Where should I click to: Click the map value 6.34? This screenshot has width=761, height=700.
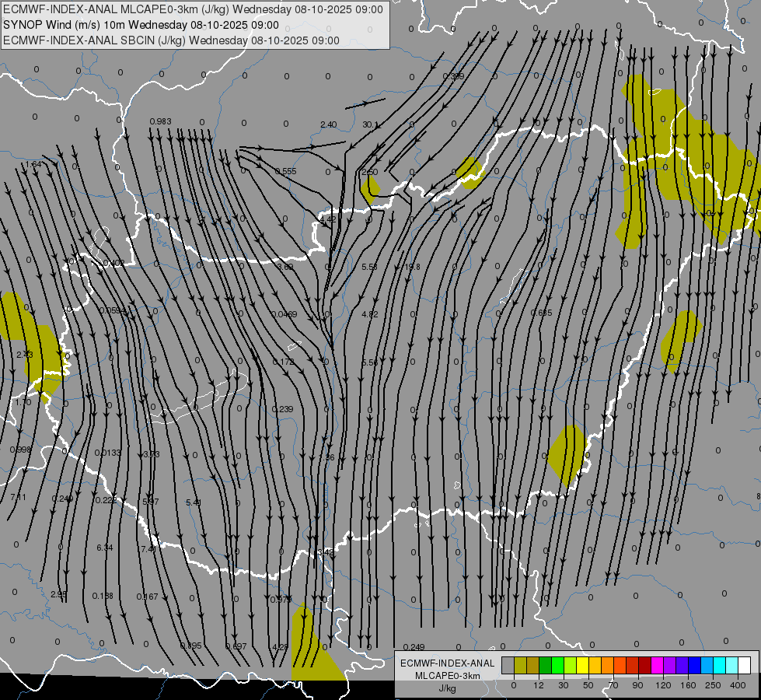point(105,548)
